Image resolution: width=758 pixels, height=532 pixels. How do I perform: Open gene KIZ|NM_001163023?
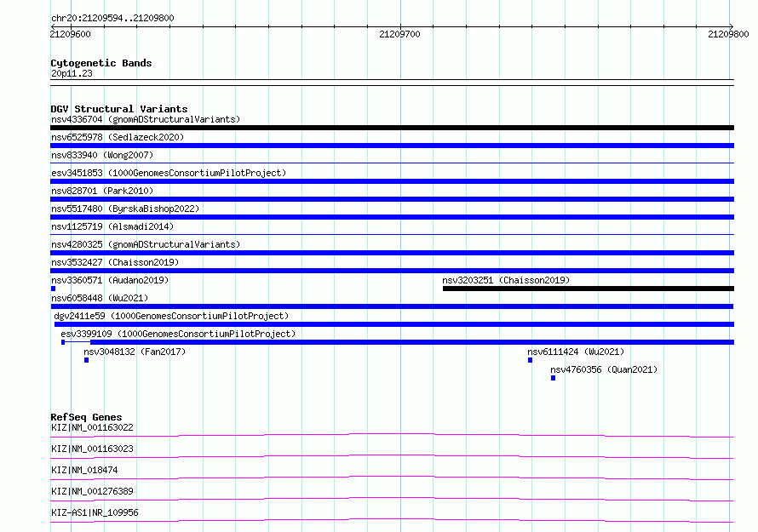click(x=92, y=449)
